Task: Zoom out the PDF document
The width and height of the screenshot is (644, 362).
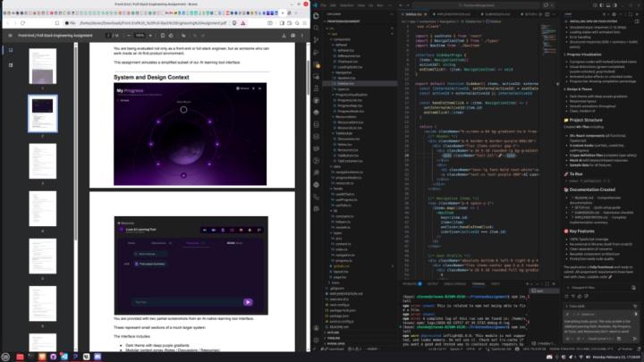Action: (129, 36)
